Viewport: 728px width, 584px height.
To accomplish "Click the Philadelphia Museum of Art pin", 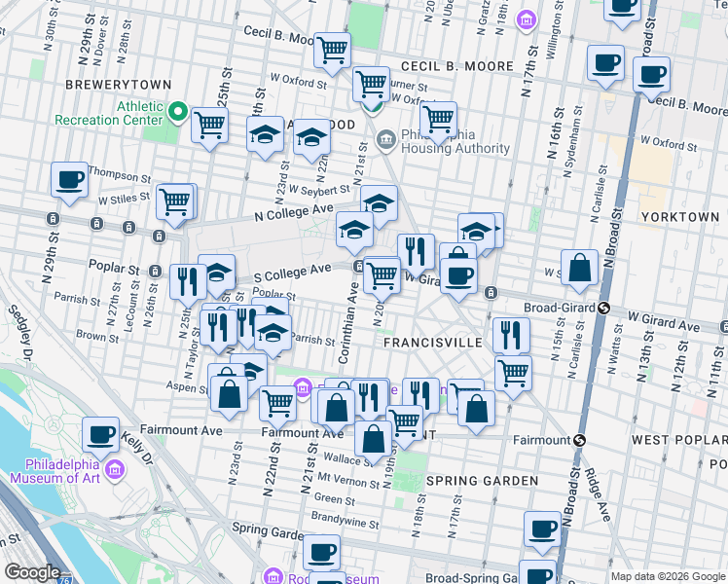I will point(114,471).
